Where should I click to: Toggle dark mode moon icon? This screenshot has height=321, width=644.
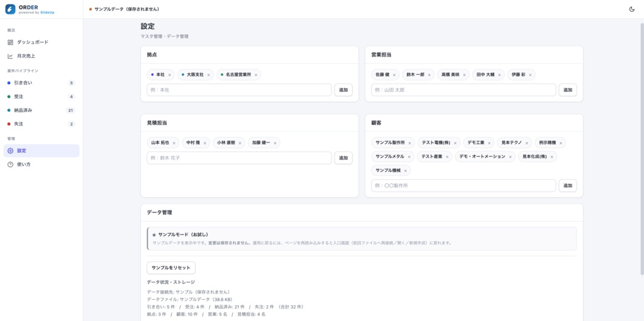click(631, 9)
